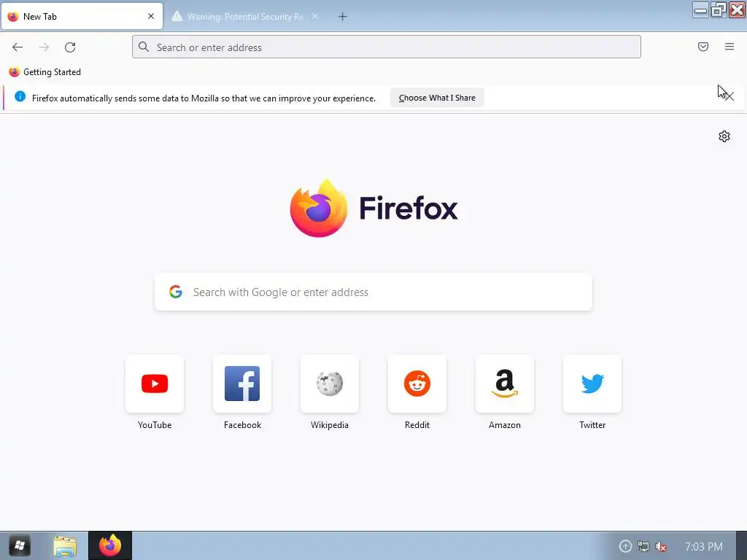747x560 pixels.
Task: Open the Firefox hamburger application menu
Action: tap(729, 47)
